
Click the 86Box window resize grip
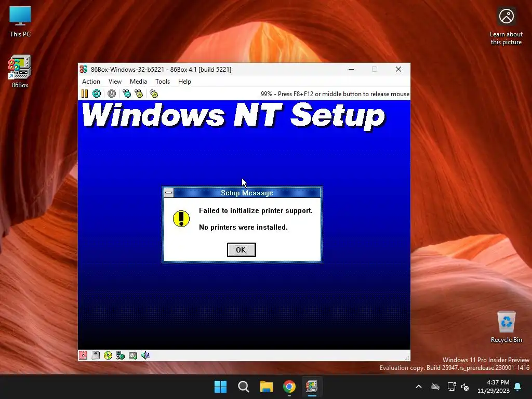point(407,357)
